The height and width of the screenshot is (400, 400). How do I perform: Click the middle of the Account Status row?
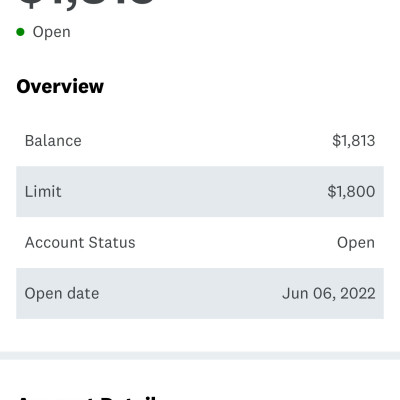pos(200,243)
